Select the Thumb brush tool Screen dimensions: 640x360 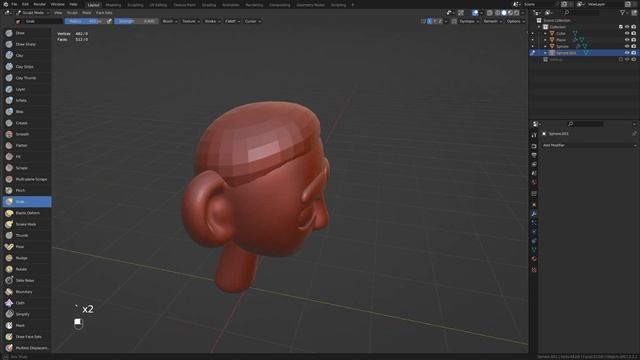click(27, 236)
